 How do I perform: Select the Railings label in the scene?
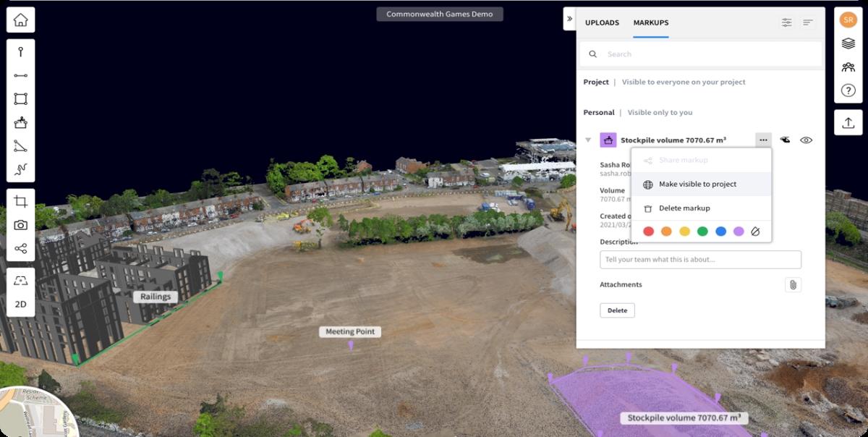pos(156,297)
